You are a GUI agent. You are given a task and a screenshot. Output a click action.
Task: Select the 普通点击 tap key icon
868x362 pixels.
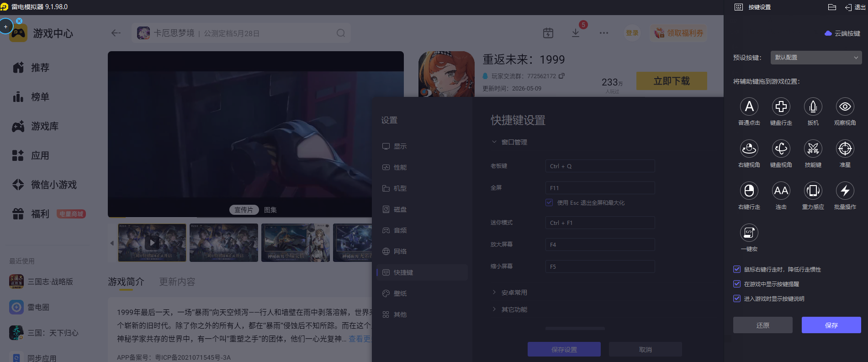tap(749, 106)
